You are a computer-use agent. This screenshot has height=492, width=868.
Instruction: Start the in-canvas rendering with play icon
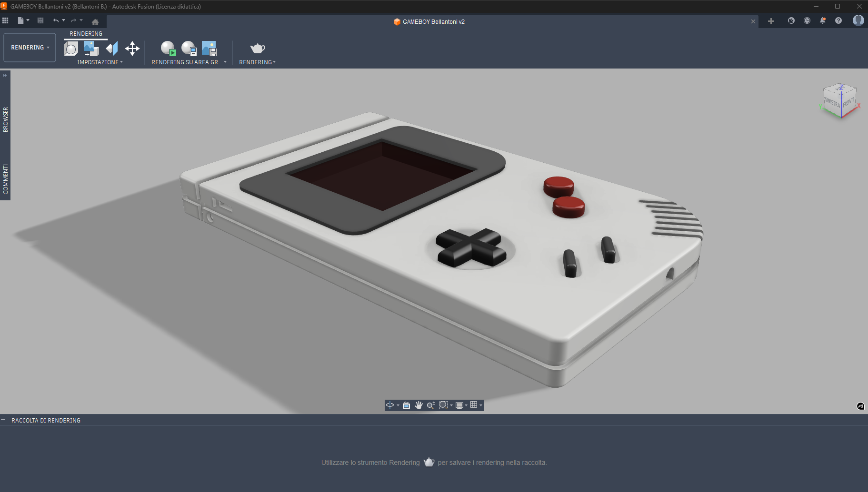point(168,48)
